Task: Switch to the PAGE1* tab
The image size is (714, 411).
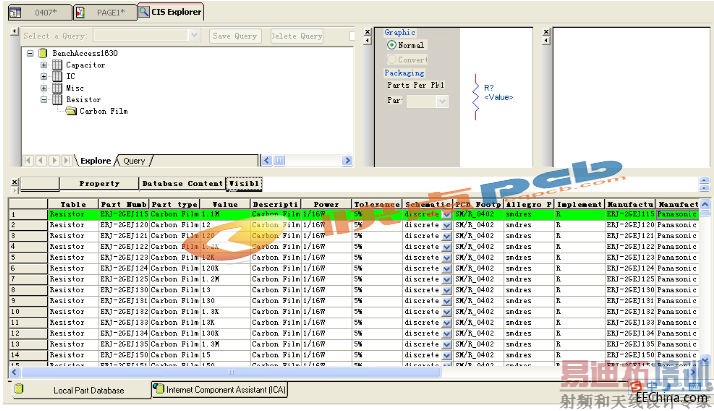Action: click(x=105, y=12)
